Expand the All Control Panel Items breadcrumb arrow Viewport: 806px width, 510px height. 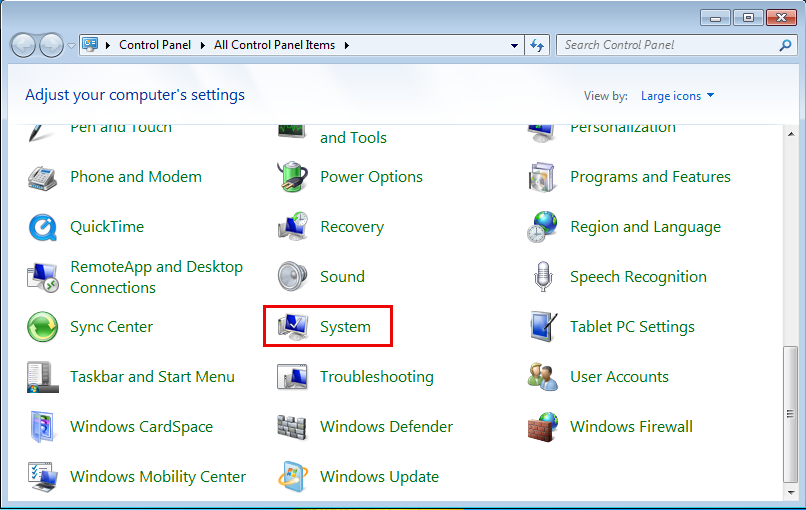pyautogui.click(x=346, y=45)
